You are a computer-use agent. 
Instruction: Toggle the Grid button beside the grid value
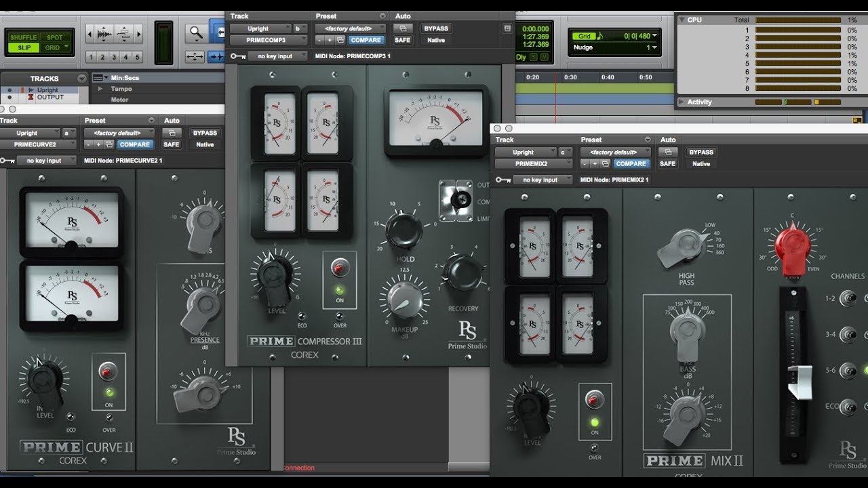(583, 36)
